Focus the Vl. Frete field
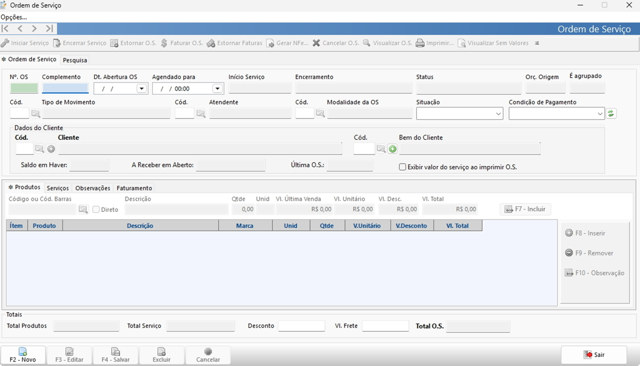The image size is (640, 366). click(385, 326)
